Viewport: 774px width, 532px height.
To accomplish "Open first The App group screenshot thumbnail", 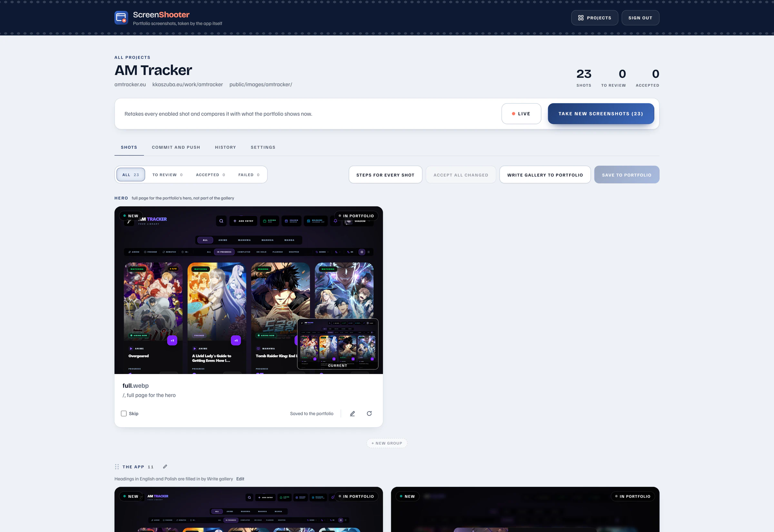I will [248, 509].
